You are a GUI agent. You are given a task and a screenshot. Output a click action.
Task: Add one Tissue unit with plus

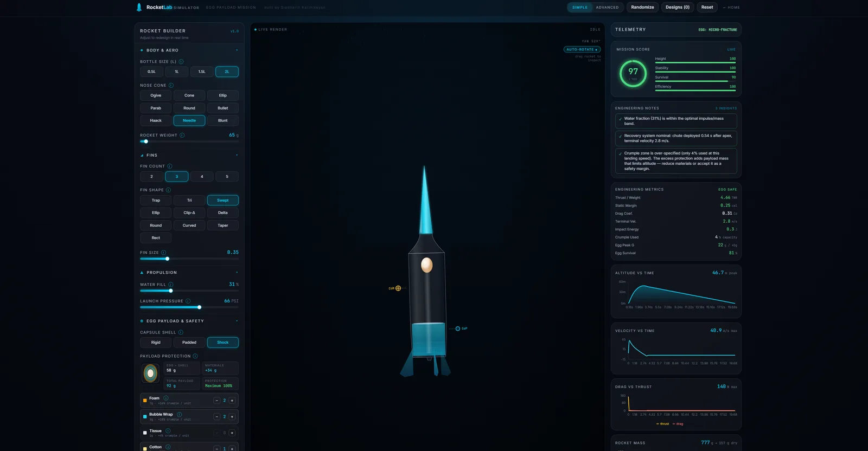pyautogui.click(x=232, y=433)
